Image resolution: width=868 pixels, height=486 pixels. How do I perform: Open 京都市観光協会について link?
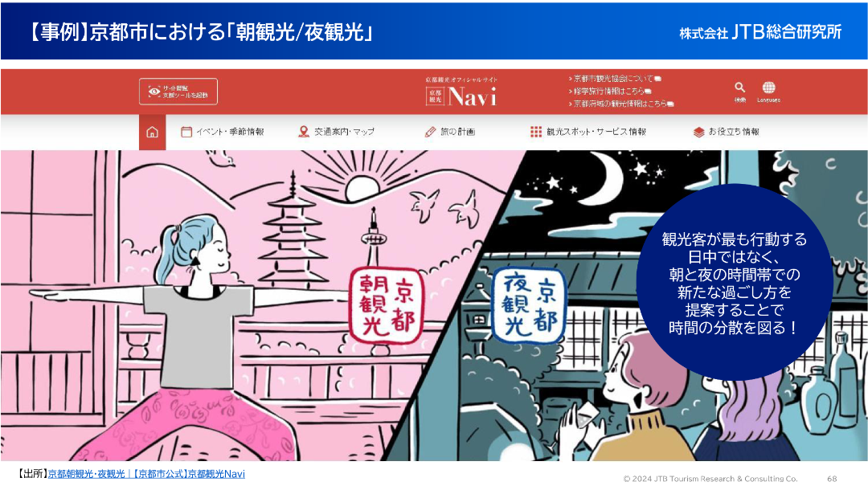coord(615,79)
